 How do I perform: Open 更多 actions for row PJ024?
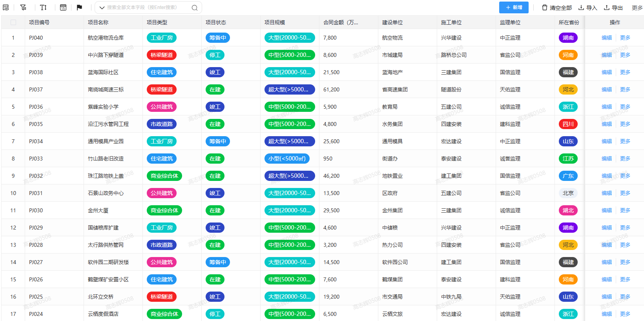[625, 314]
